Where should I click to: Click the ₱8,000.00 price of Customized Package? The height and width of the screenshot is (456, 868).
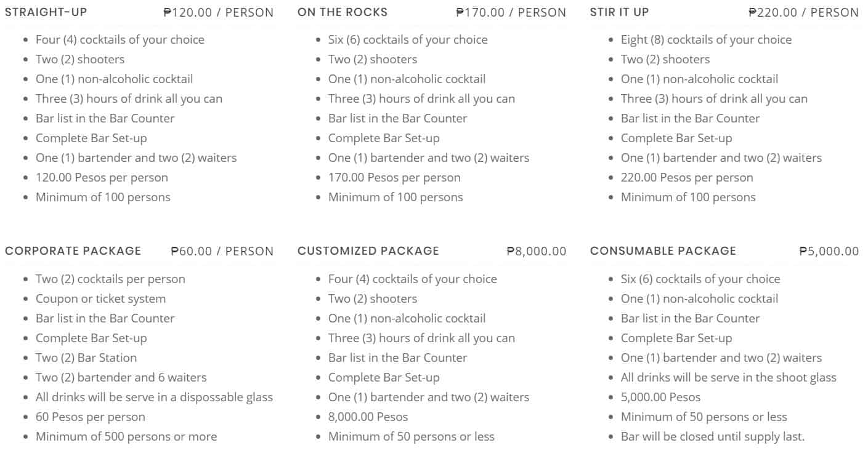coord(537,251)
